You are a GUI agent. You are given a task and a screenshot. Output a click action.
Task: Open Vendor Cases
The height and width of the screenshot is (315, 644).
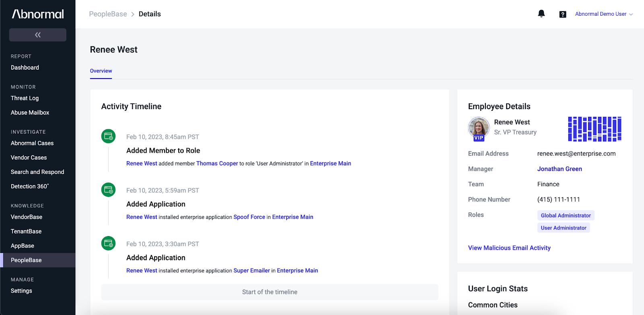[x=29, y=158]
